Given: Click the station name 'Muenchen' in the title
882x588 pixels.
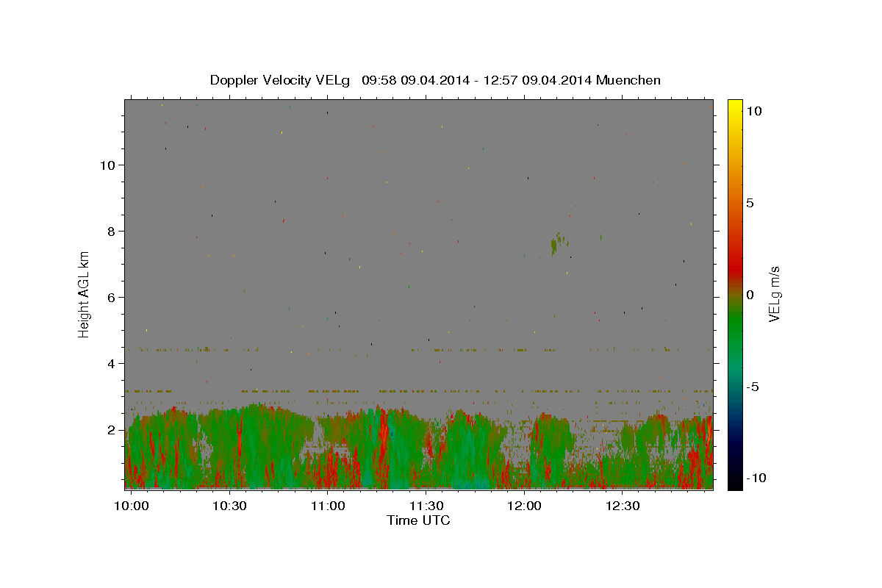Looking at the screenshot, I should (x=628, y=80).
